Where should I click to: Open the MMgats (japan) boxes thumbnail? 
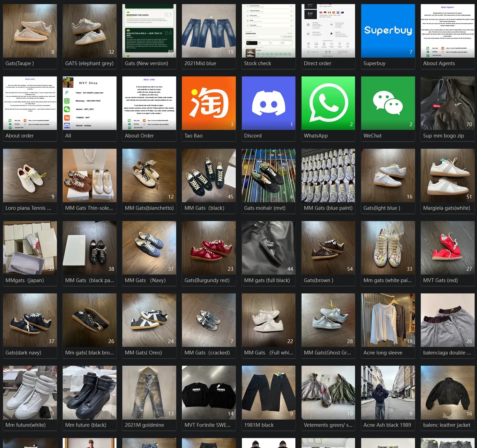pos(30,248)
